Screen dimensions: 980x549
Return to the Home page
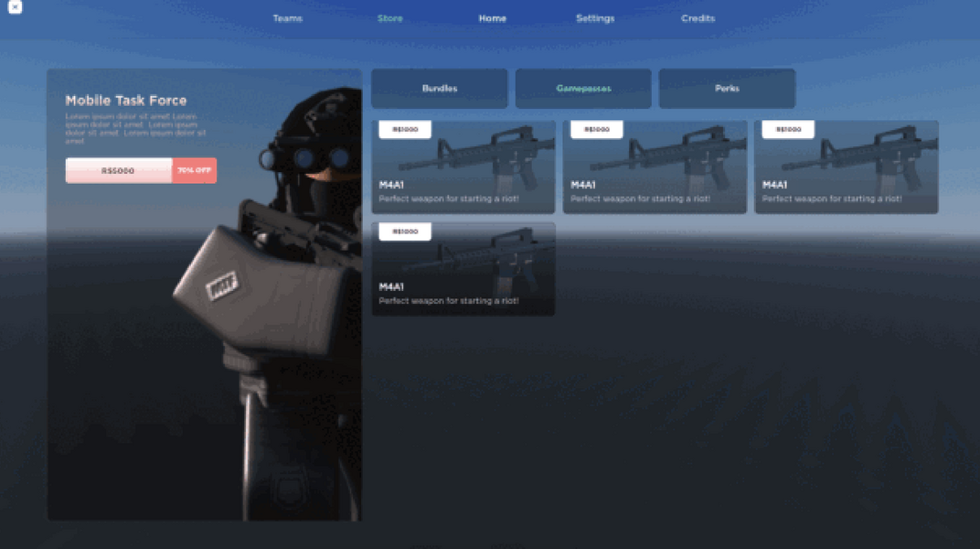click(492, 18)
